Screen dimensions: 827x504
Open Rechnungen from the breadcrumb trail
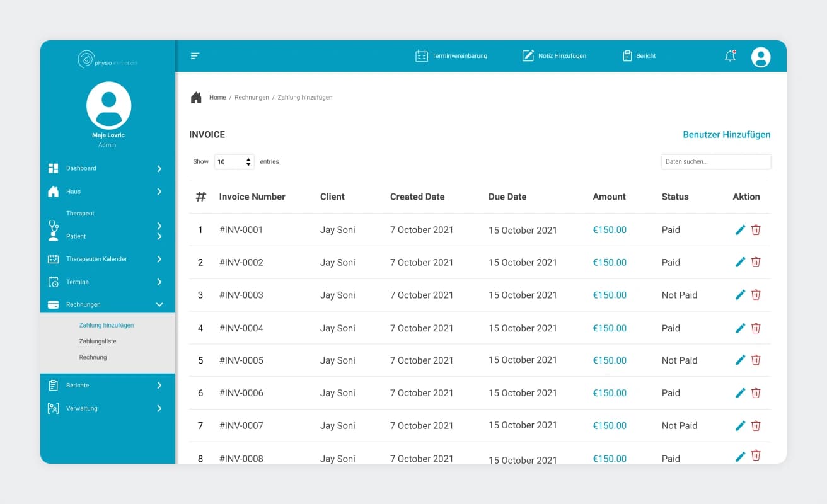(252, 97)
